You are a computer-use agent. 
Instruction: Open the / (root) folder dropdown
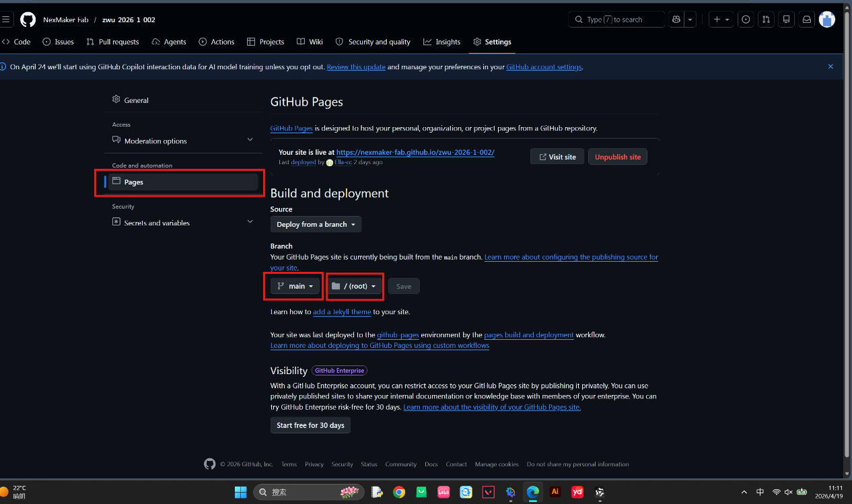tap(355, 286)
